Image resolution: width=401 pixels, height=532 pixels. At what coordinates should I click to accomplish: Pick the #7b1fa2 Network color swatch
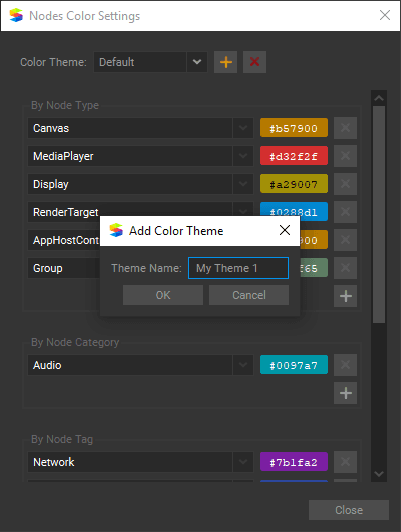pyautogui.click(x=294, y=462)
